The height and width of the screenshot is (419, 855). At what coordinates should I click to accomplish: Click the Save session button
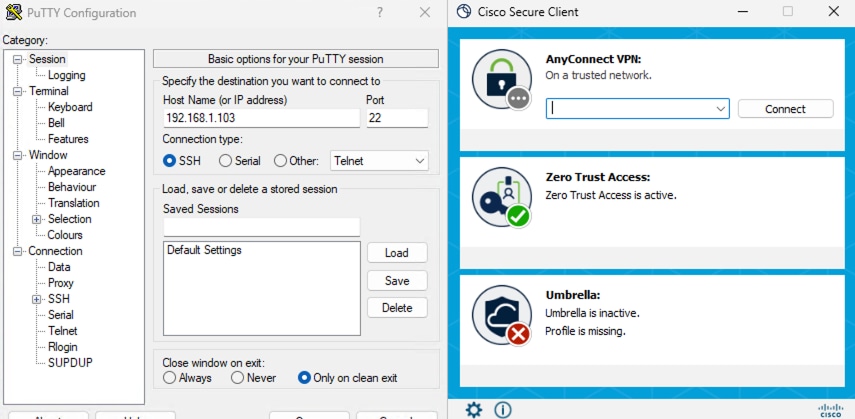point(397,280)
